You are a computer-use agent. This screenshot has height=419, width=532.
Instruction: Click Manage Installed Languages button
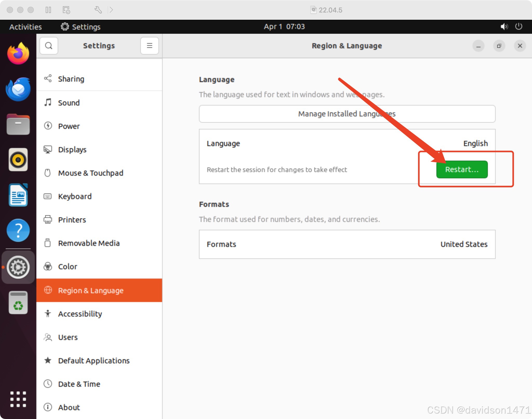click(347, 114)
